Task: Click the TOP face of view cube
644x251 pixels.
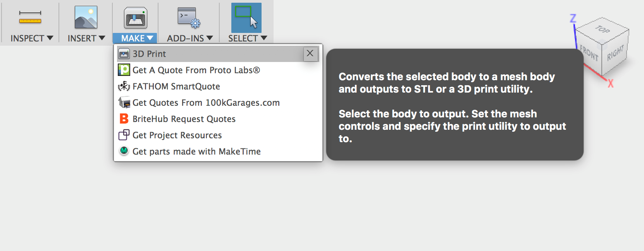Action: [603, 29]
